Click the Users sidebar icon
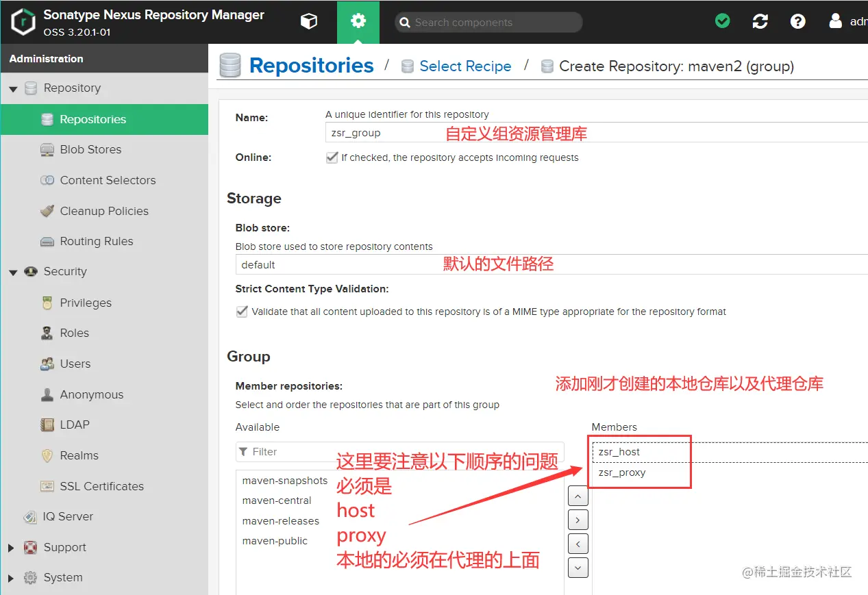The width and height of the screenshot is (868, 595). coord(47,364)
